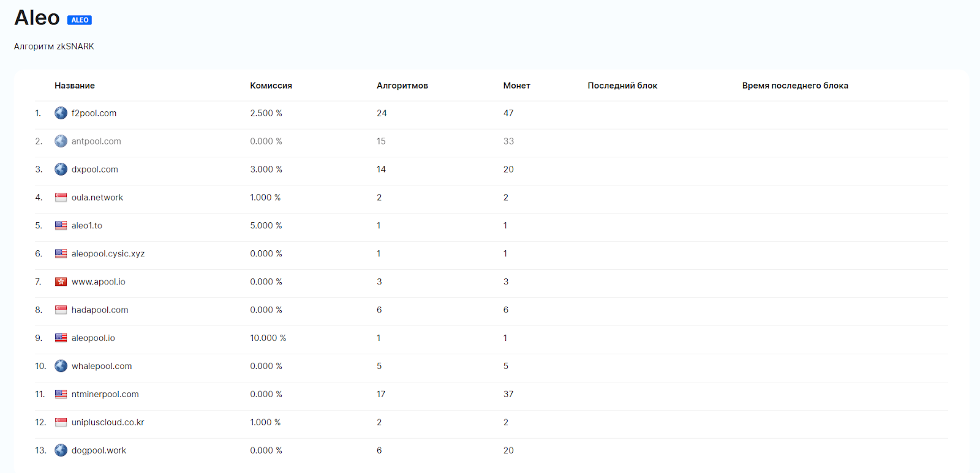The height and width of the screenshot is (473, 980).
Task: Open the whalepool.com pool link
Action: [x=102, y=367]
